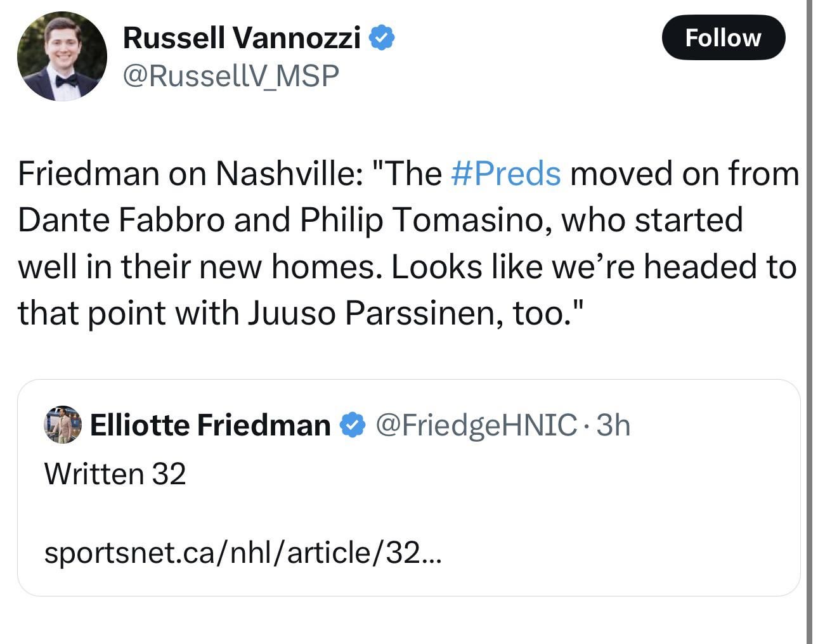Click verified badge beside Russell Vannozzi

click(x=382, y=38)
